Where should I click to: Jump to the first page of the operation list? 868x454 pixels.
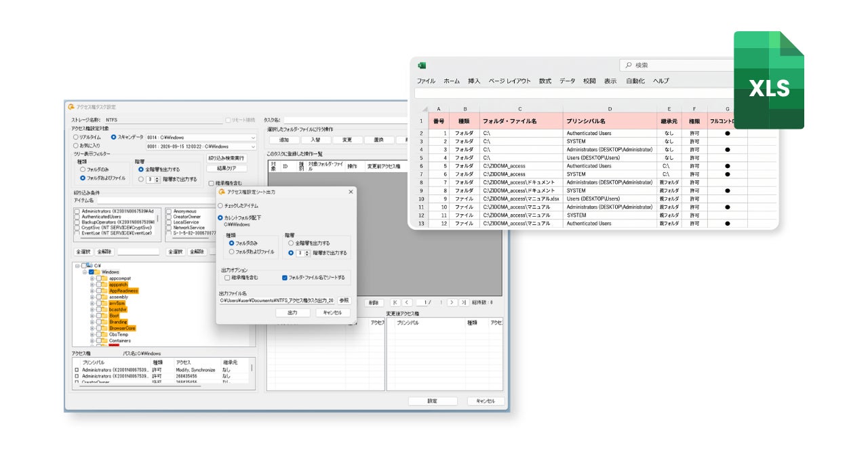(x=395, y=302)
